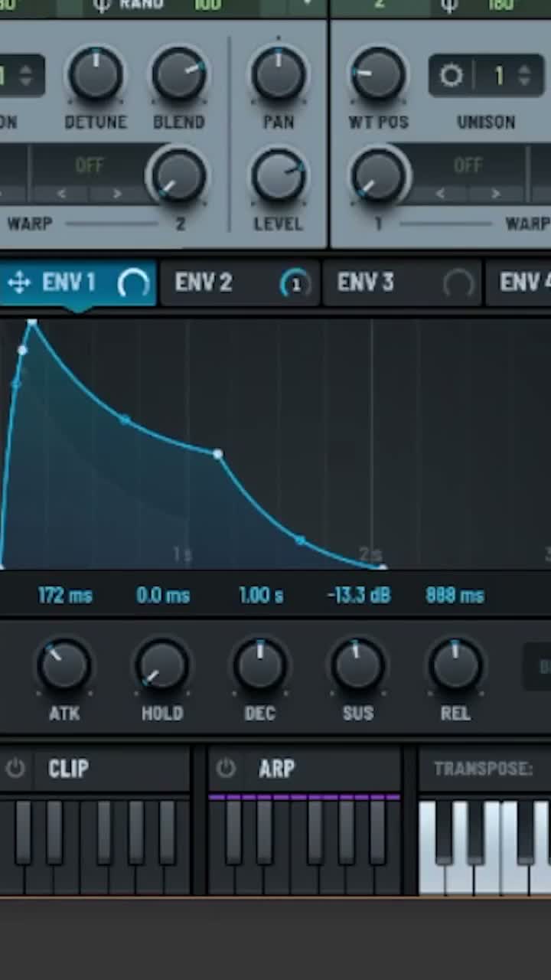Select previous warp mode for oscillator A
This screenshot has width=551, height=980.
pyautogui.click(x=61, y=194)
